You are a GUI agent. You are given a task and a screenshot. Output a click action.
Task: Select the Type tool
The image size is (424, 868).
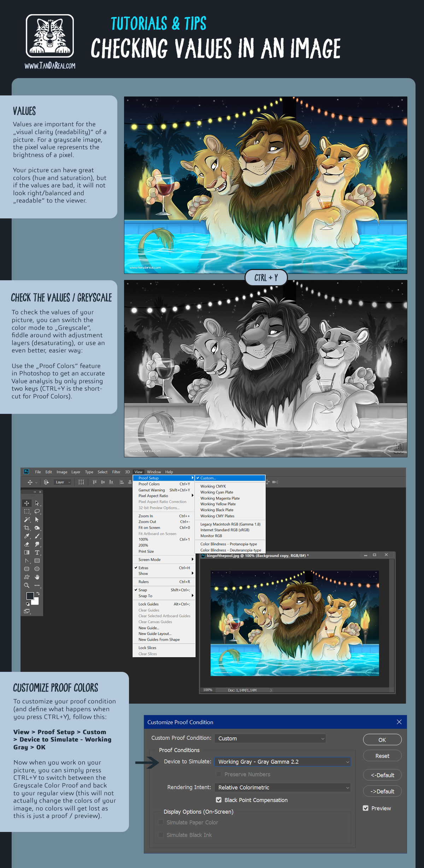[x=37, y=552]
